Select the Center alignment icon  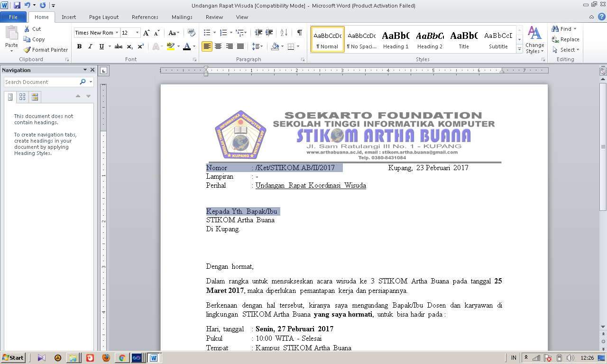(218, 46)
